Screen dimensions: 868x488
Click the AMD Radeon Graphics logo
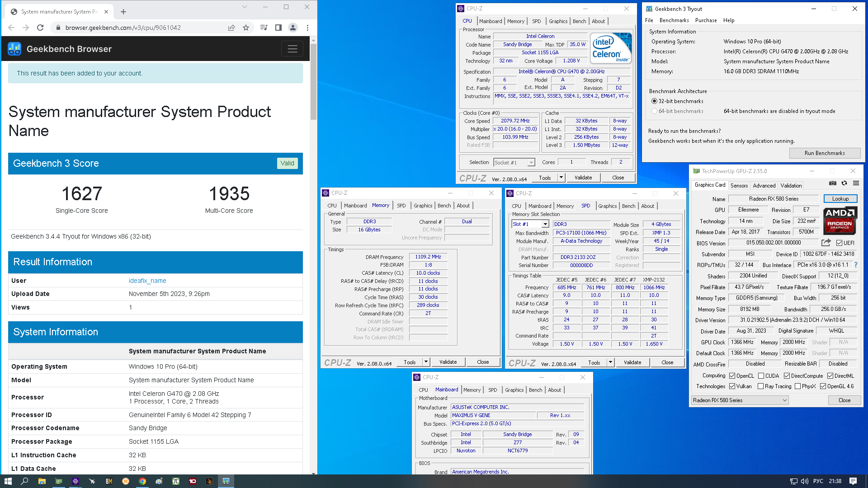coord(840,220)
